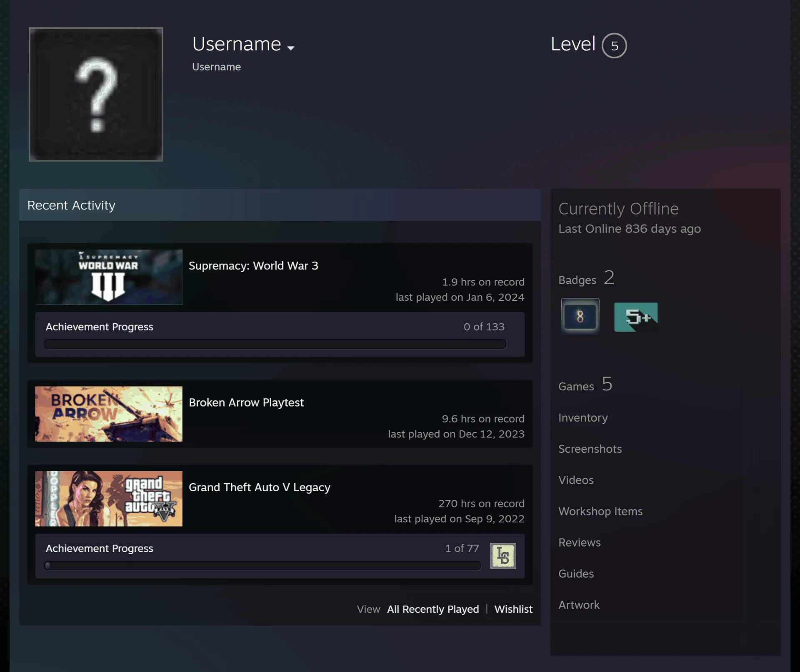Open the Level 5 badge circle
The height and width of the screenshot is (672, 800).
pyautogui.click(x=614, y=45)
